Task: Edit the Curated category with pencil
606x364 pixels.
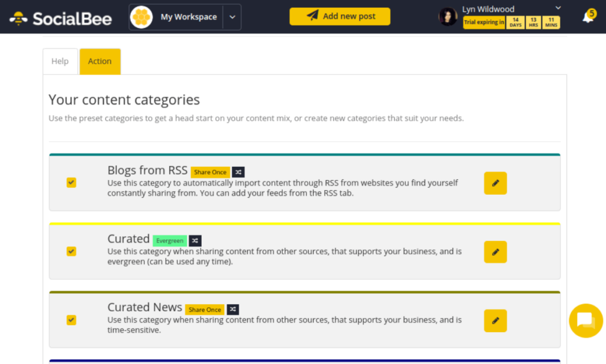Action: tap(495, 252)
